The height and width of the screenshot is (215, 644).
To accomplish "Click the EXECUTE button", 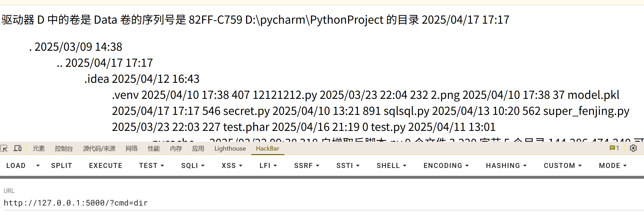I will click(x=106, y=166).
